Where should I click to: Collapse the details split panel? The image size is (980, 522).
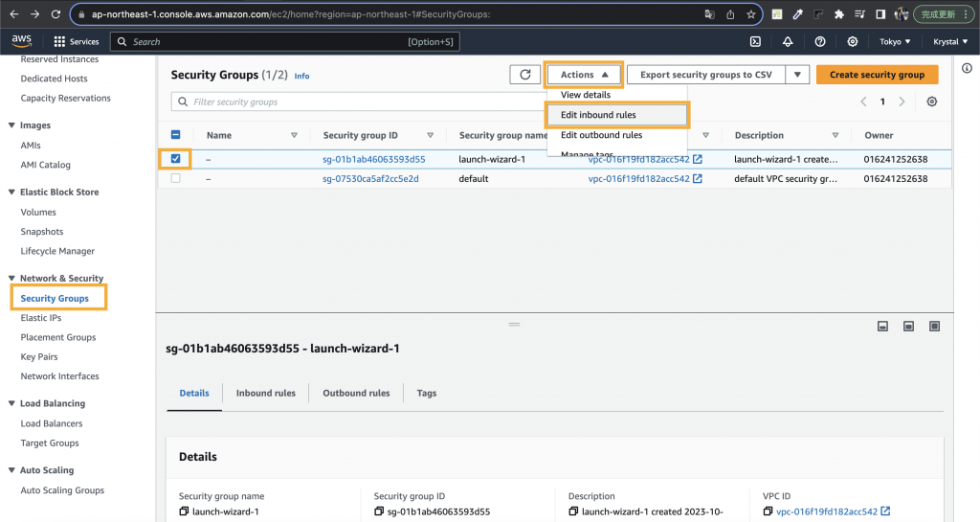pyautogui.click(x=882, y=327)
